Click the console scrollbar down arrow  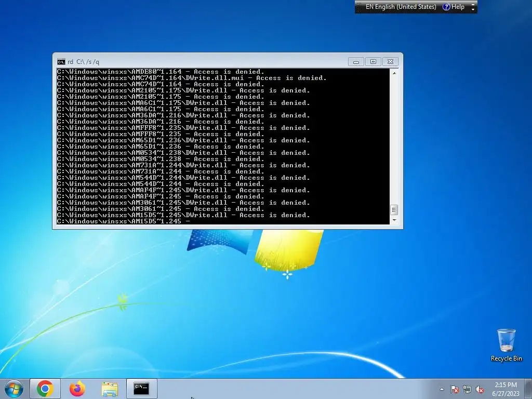(394, 220)
